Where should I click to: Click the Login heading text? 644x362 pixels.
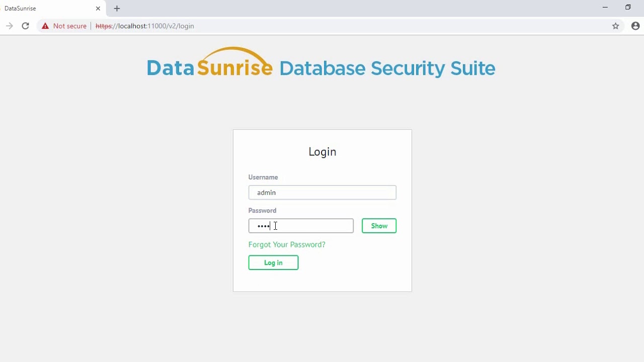coord(322,152)
